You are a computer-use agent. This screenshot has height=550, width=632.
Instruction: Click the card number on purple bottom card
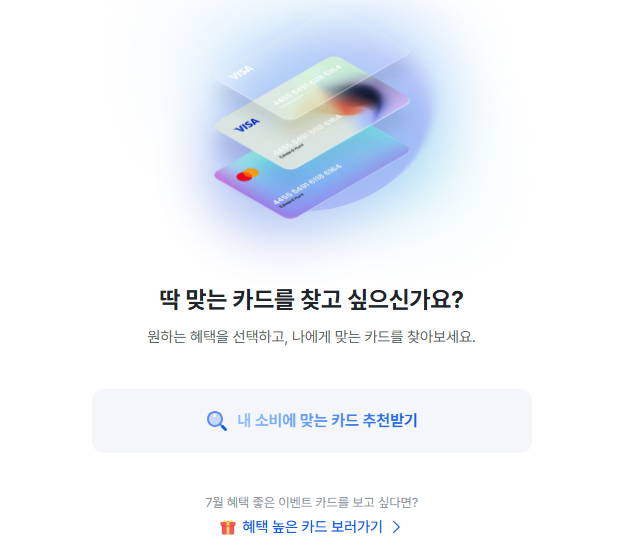coord(307,185)
